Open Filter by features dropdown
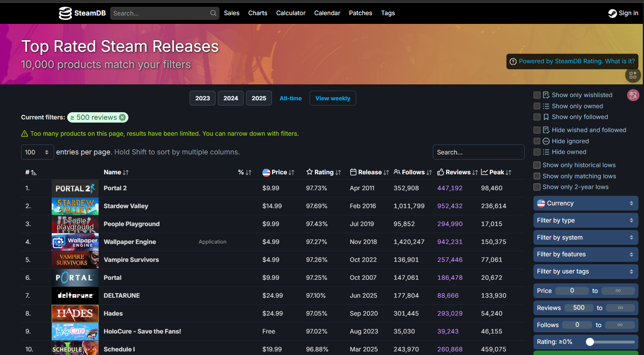 [x=586, y=254]
